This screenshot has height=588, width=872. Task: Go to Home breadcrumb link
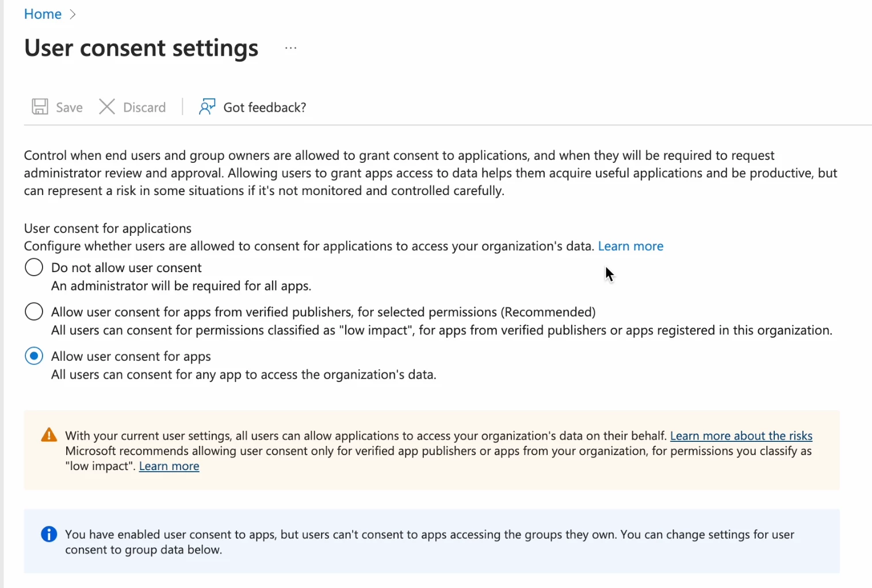[x=43, y=14]
